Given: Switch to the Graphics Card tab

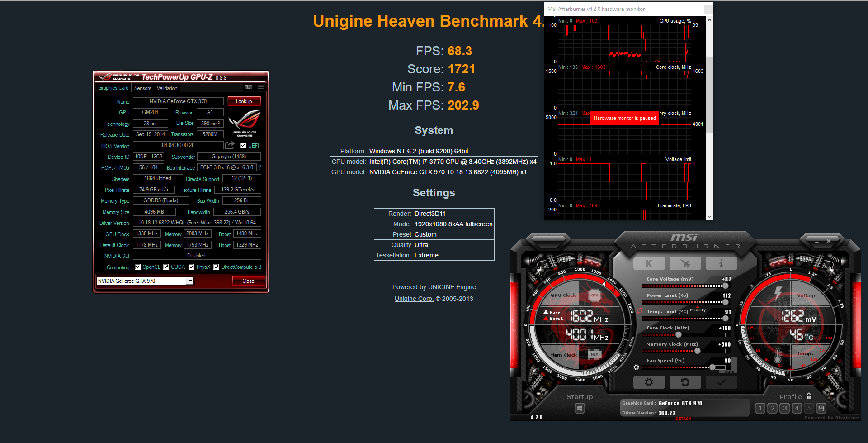Looking at the screenshot, I should tap(113, 88).
